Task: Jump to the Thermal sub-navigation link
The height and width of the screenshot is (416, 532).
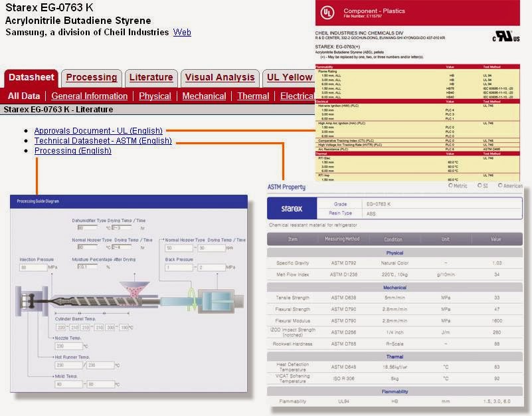Action: tap(253, 96)
